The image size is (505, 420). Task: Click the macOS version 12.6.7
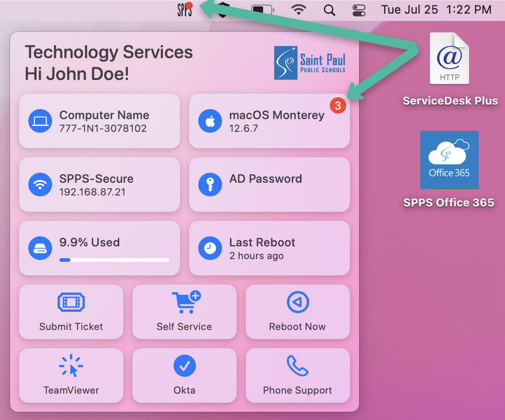(243, 128)
